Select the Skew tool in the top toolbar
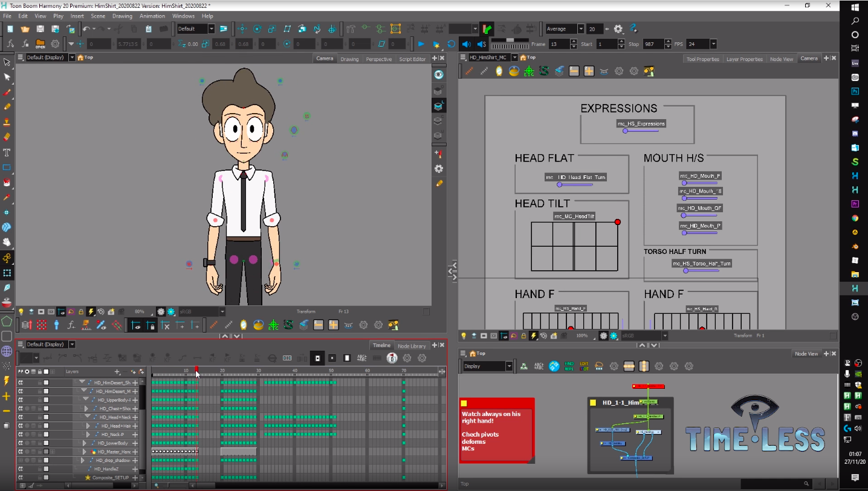 (x=287, y=29)
